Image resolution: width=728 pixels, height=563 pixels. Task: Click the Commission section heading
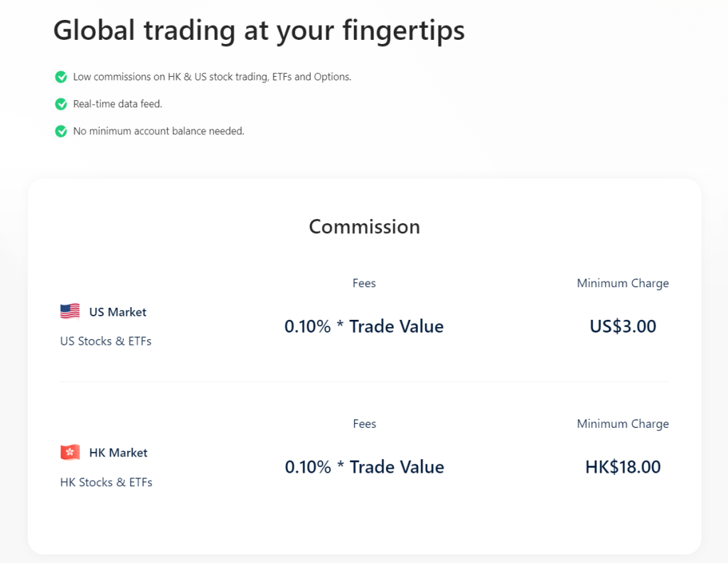tap(364, 227)
